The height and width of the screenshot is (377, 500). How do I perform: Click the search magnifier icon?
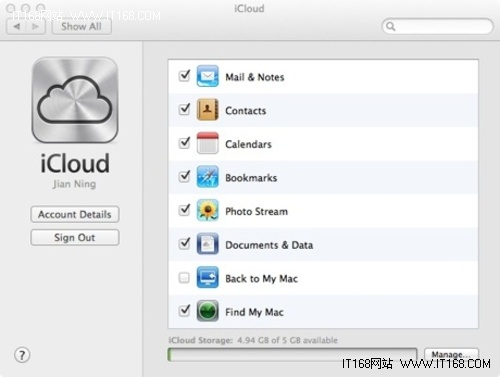tap(391, 26)
